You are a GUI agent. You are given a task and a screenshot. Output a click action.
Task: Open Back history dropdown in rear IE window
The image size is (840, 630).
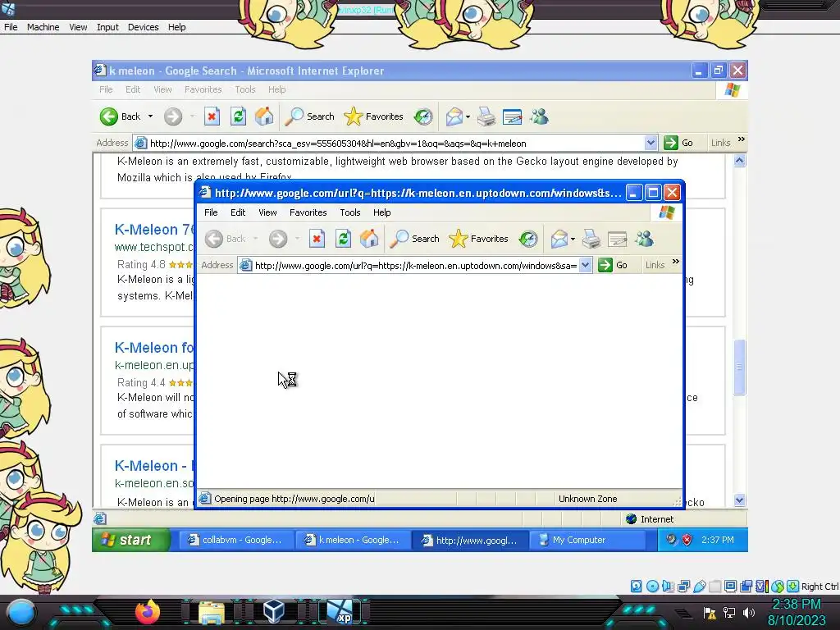tap(151, 116)
